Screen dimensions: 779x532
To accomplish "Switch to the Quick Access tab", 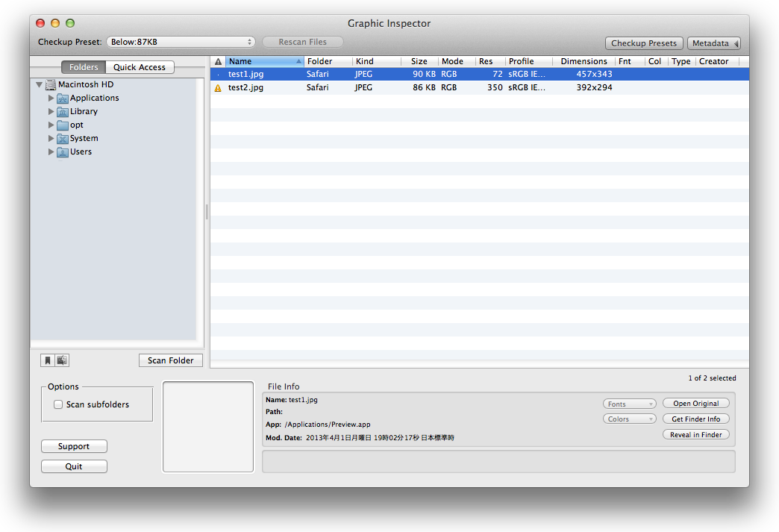I will click(140, 67).
